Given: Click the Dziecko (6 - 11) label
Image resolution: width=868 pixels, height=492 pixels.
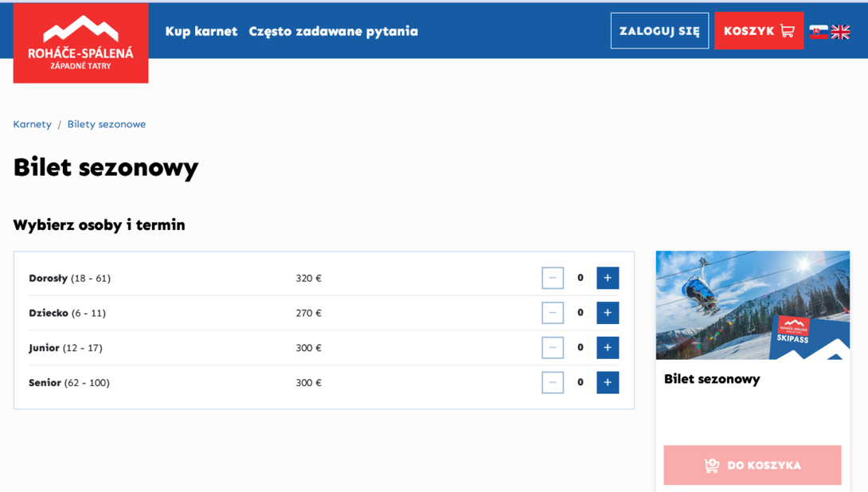Looking at the screenshot, I should (x=67, y=313).
